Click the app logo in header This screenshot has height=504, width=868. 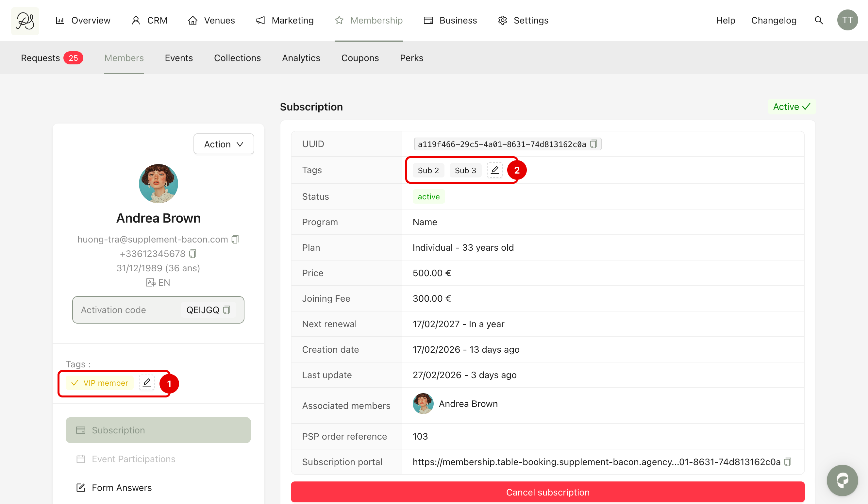(x=25, y=21)
